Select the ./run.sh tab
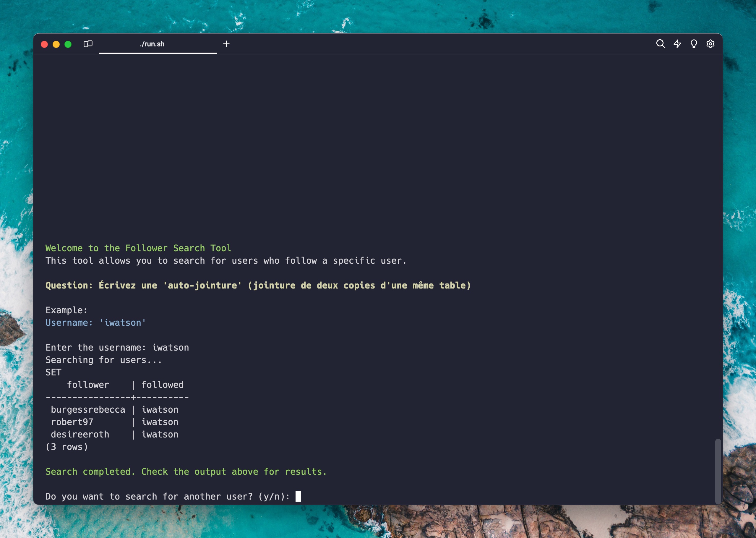Screen dimensions: 756x538 (152, 44)
